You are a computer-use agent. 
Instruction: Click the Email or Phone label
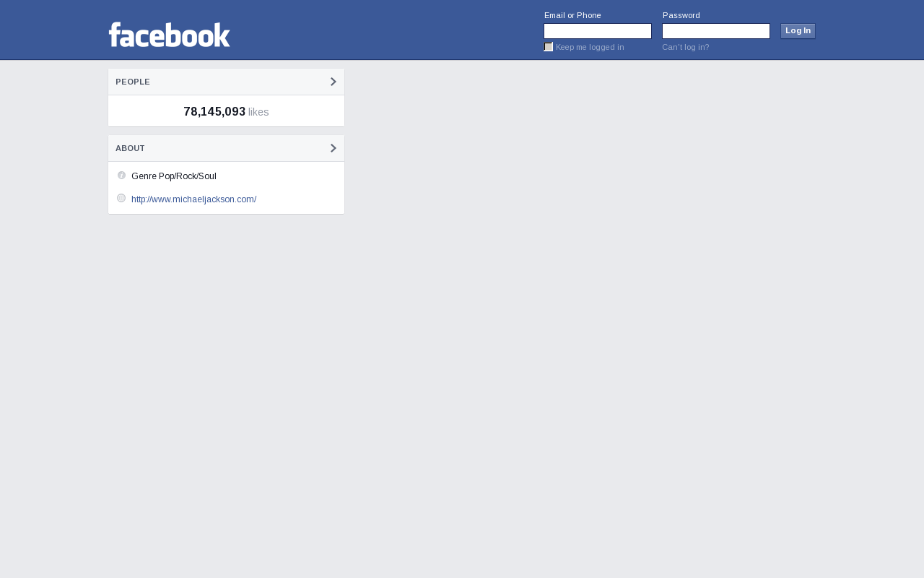(x=572, y=15)
